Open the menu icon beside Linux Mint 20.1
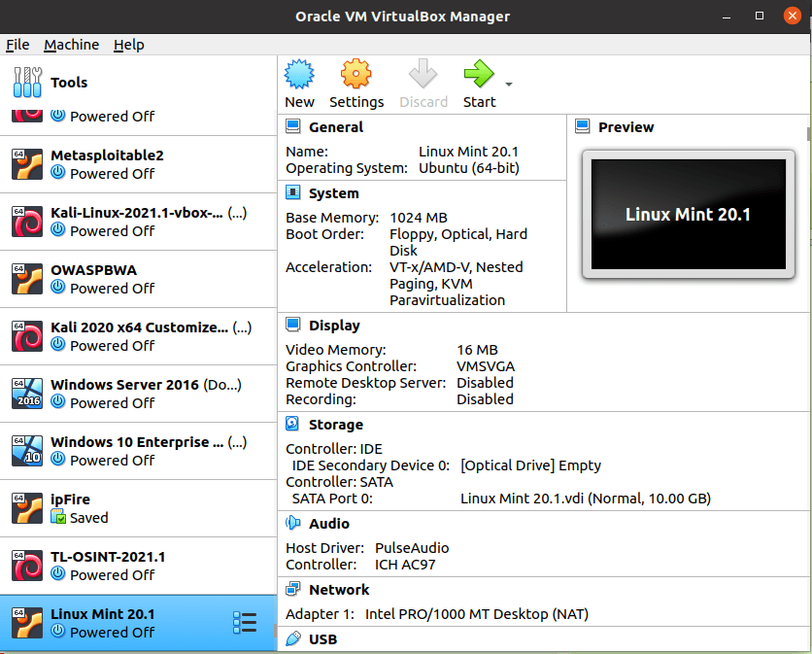The width and height of the screenshot is (812, 654). pos(245,623)
